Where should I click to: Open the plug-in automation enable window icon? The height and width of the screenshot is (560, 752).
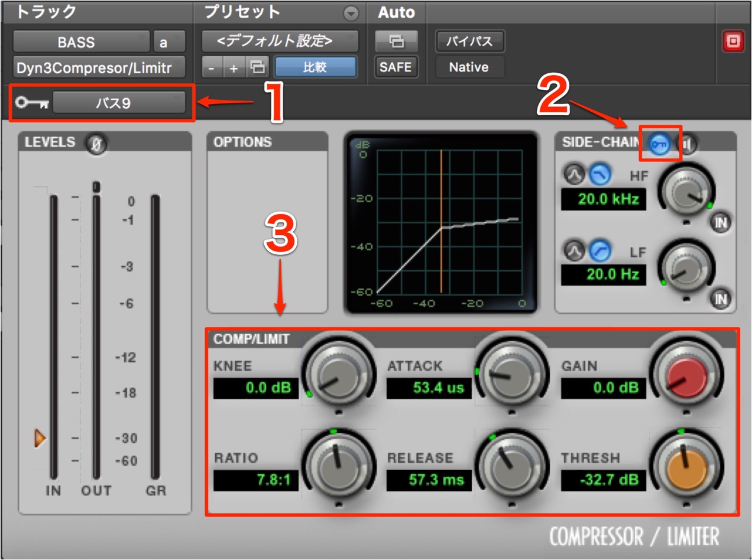(396, 41)
